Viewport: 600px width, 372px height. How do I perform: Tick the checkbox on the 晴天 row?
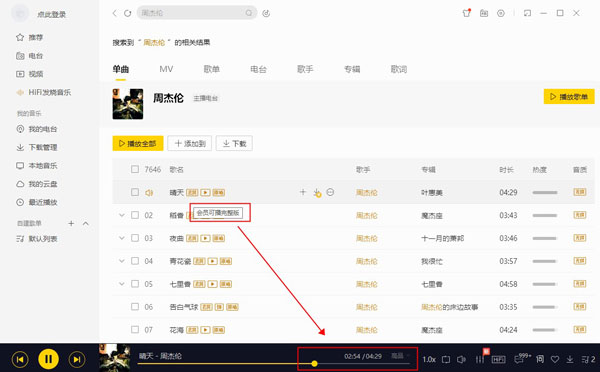click(x=135, y=192)
